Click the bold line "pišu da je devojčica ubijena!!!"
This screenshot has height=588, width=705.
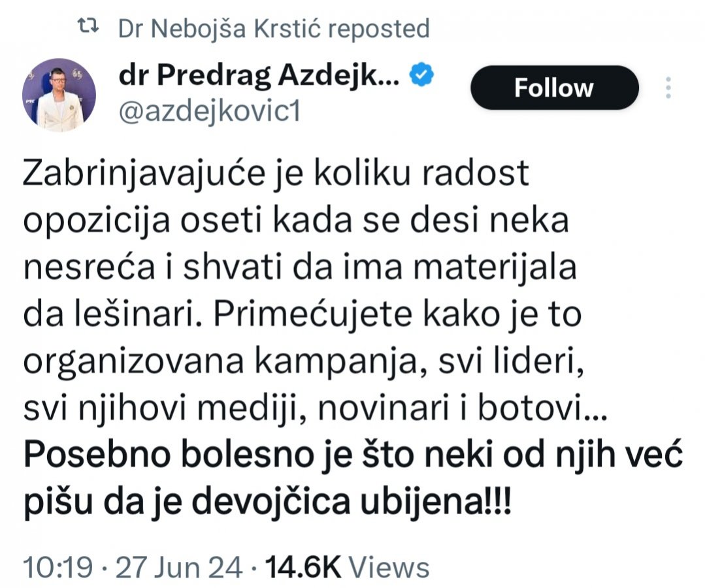(267, 502)
